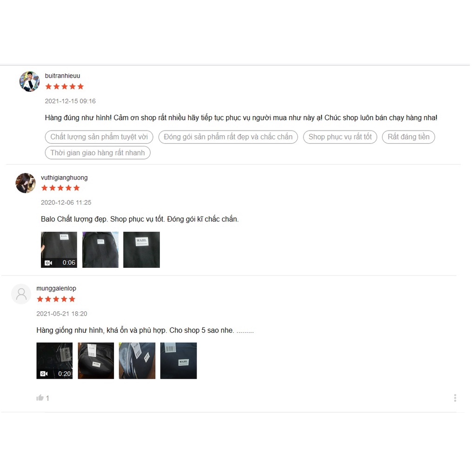Open buitranhieuu's profile avatar
476x476 pixels.
click(x=29, y=81)
